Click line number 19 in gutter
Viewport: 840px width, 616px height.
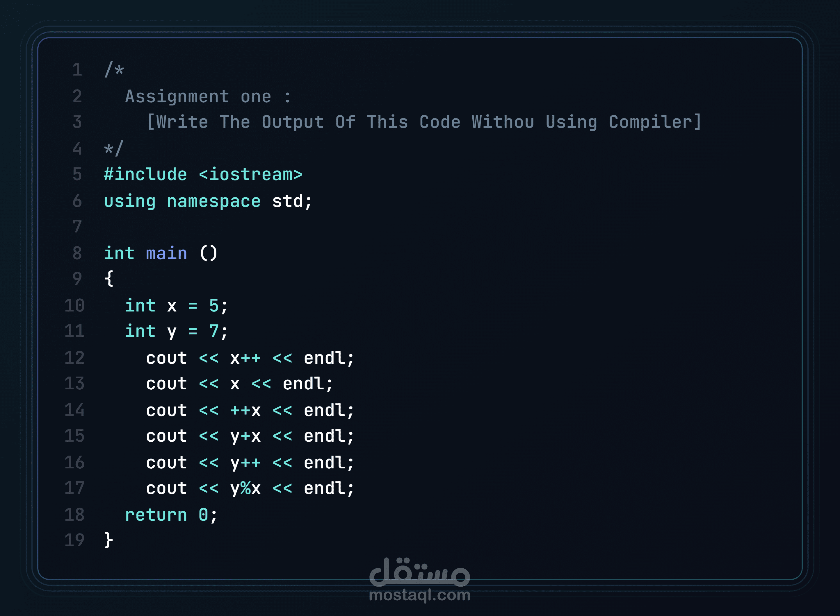click(x=75, y=540)
